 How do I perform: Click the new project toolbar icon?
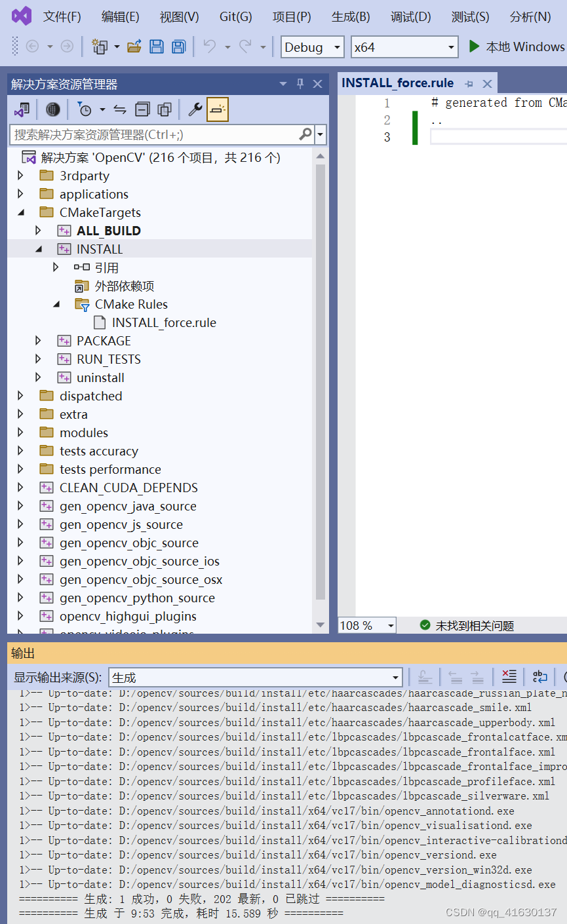[100, 47]
